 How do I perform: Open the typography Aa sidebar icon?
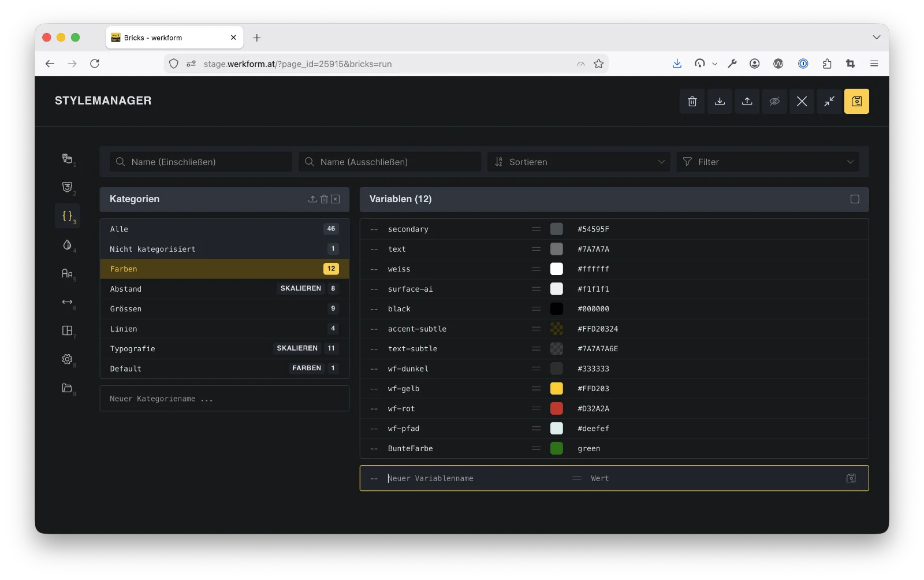coord(68,273)
